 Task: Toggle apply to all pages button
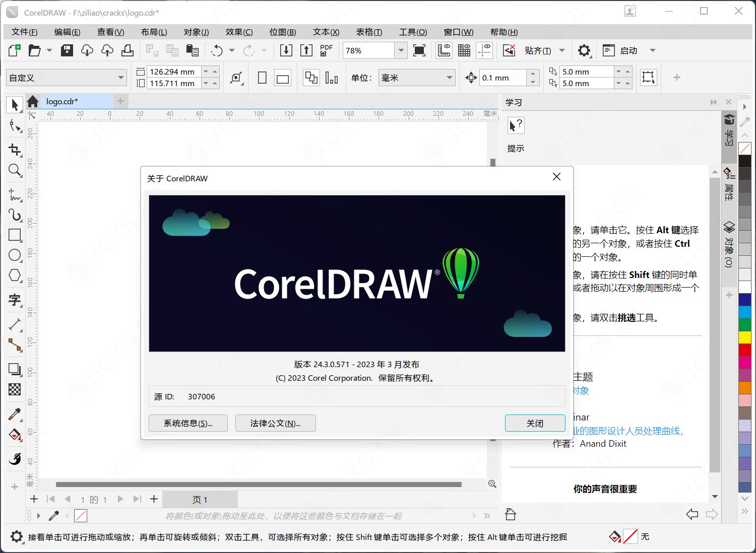pos(311,78)
